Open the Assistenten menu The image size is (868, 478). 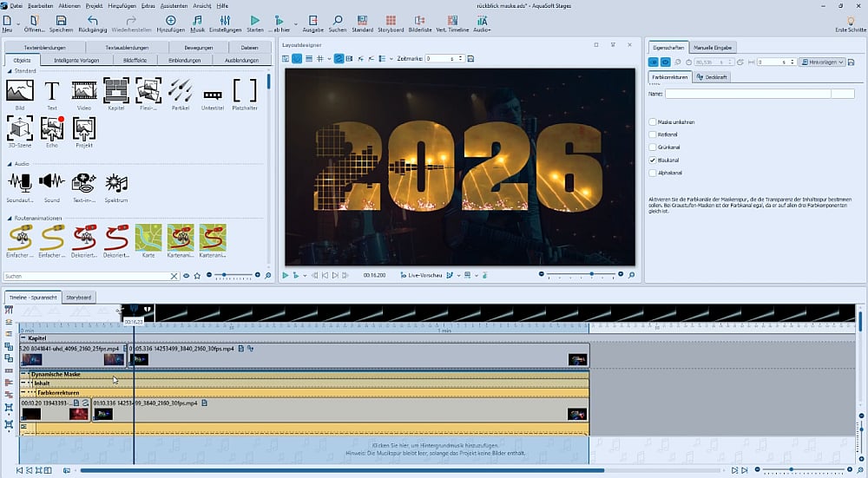coord(174,5)
